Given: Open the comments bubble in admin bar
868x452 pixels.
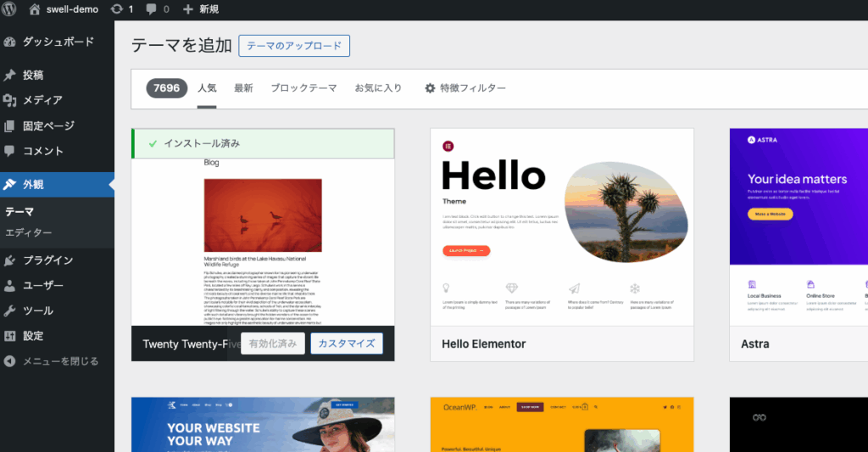Looking at the screenshot, I should [x=151, y=9].
